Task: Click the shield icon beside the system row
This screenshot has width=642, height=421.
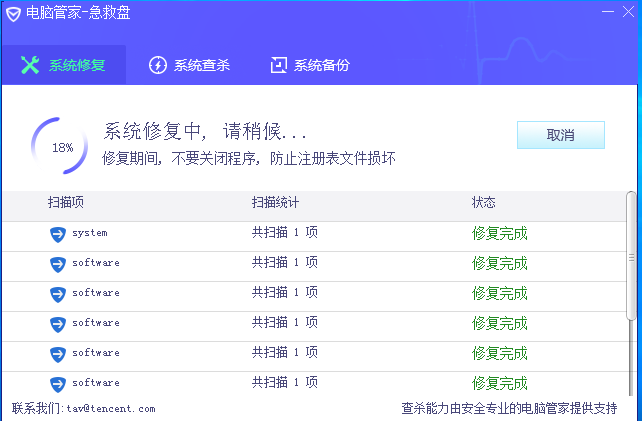Action: (57, 234)
